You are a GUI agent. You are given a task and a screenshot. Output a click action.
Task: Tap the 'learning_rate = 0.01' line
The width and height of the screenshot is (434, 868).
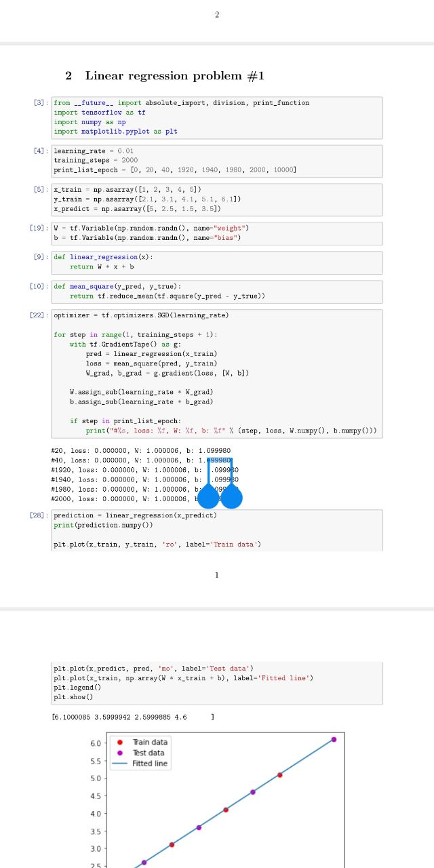(x=94, y=151)
